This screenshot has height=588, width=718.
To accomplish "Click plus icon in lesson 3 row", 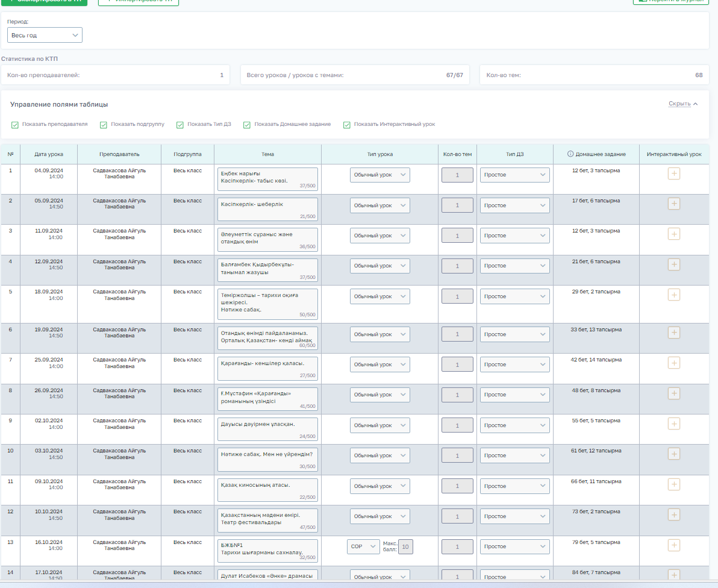I will tap(674, 234).
